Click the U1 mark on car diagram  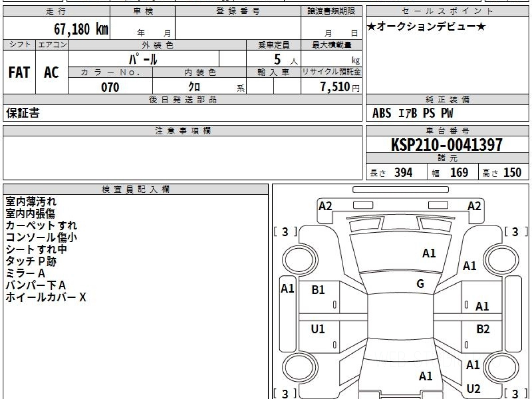[x=318, y=329]
